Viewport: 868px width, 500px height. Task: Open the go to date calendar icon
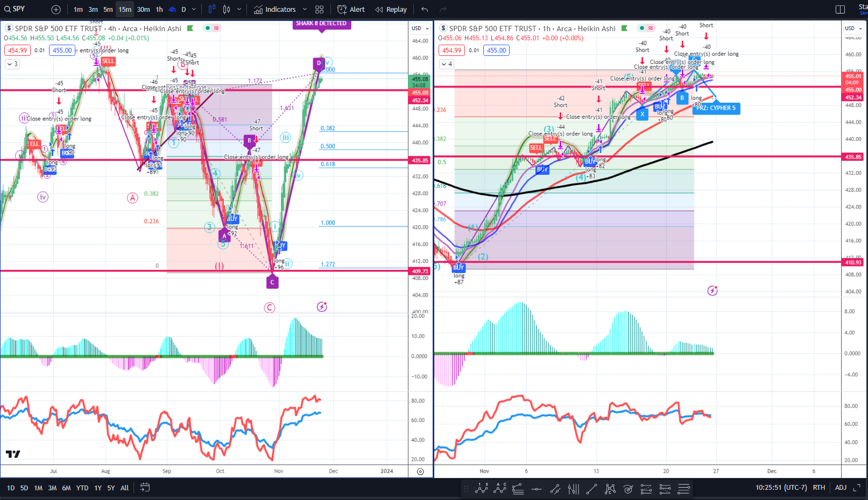coord(145,488)
